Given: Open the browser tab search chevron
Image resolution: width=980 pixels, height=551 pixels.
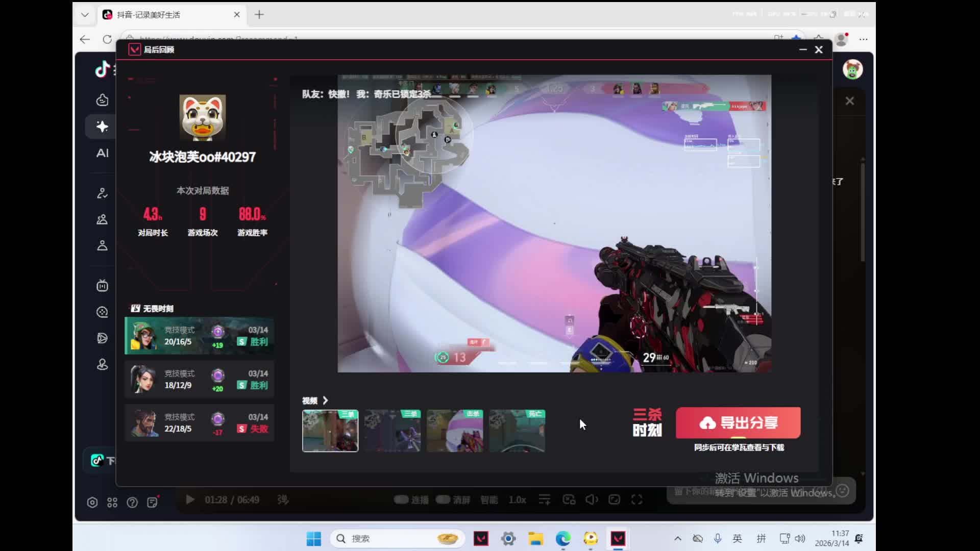Looking at the screenshot, I should (85, 15).
